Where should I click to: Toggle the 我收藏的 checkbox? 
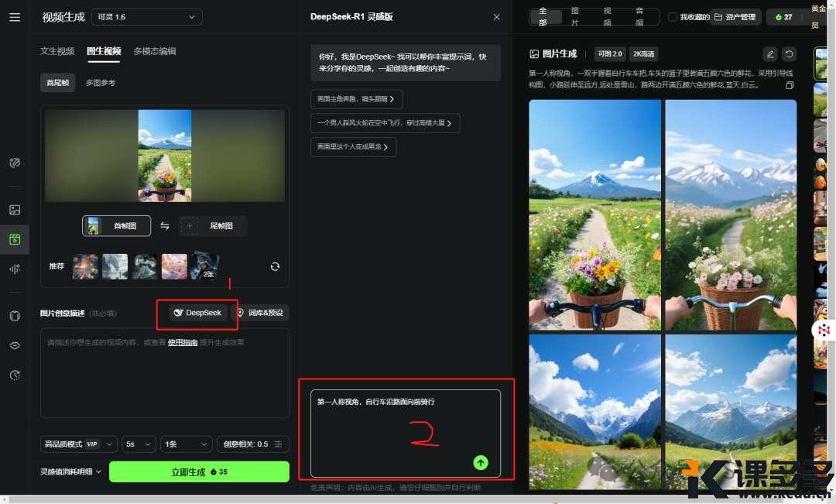pyautogui.click(x=672, y=17)
